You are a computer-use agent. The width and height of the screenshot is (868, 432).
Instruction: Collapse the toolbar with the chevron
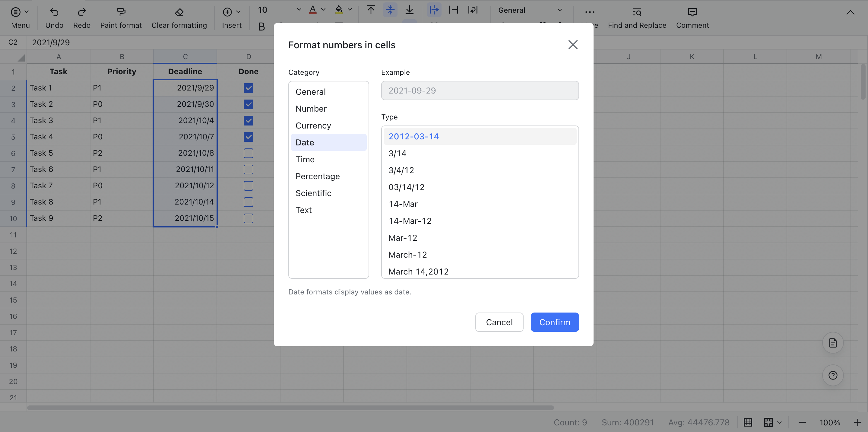coord(850,12)
